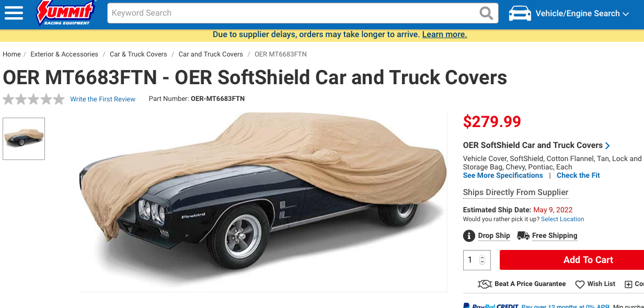The image size is (644, 308).
Task: Click the magnifying glass search icon
Action: [x=486, y=13]
